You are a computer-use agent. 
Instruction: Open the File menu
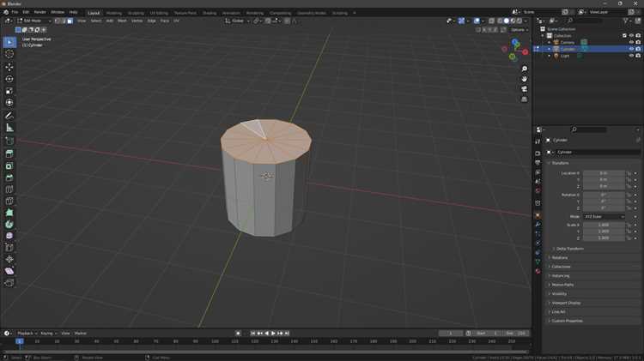point(15,12)
